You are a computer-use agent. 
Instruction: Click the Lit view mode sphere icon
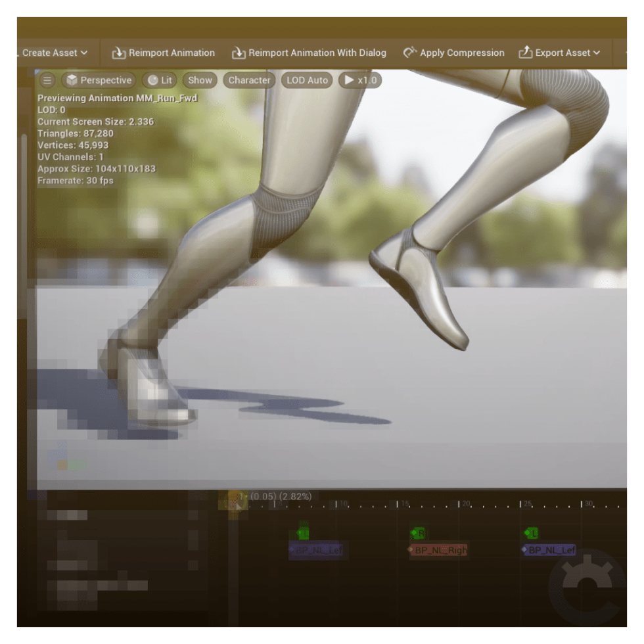tap(152, 80)
